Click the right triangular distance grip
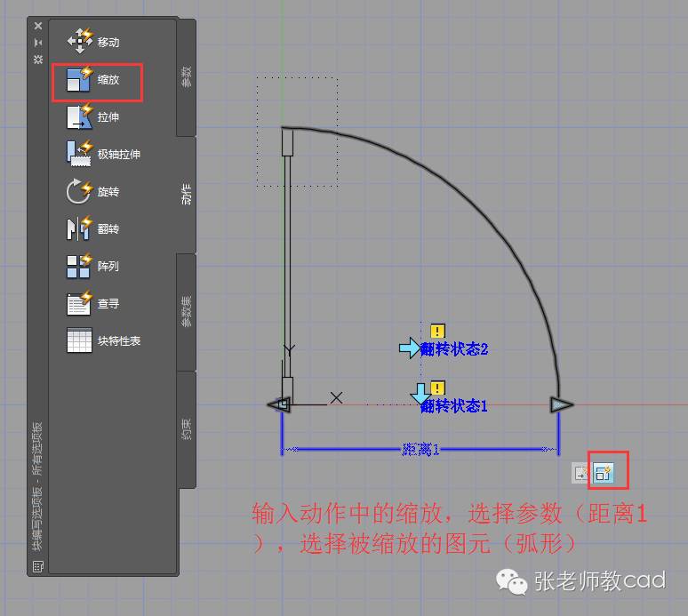The image size is (688, 616). (x=561, y=405)
